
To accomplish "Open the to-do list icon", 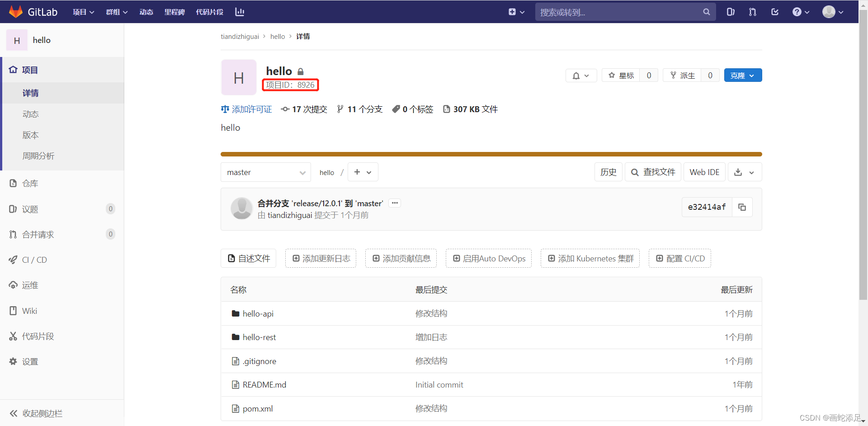I will click(x=775, y=12).
